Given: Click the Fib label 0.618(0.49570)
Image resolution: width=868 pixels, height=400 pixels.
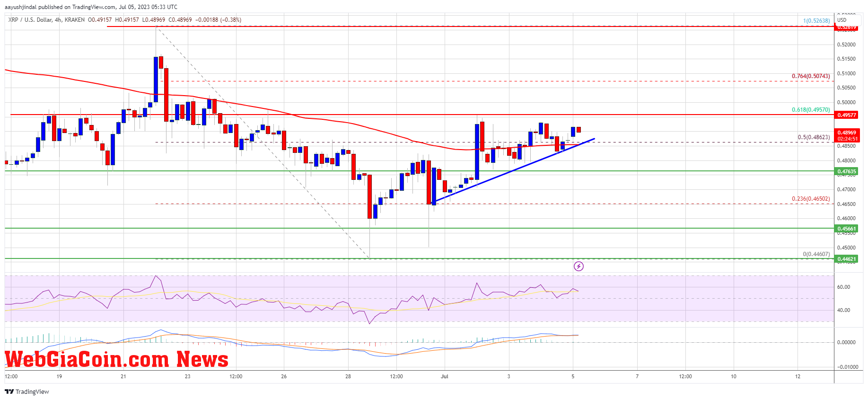Looking at the screenshot, I should pyautogui.click(x=811, y=110).
